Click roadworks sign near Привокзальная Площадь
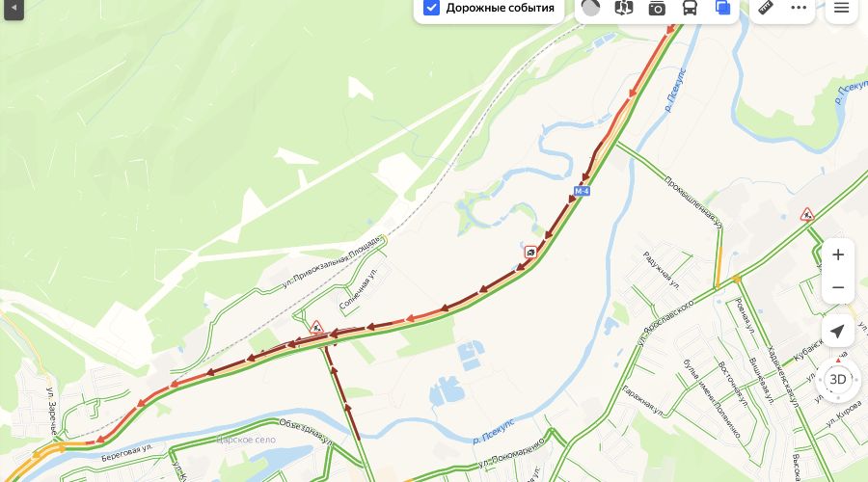This screenshot has height=482, width=868. tap(316, 327)
